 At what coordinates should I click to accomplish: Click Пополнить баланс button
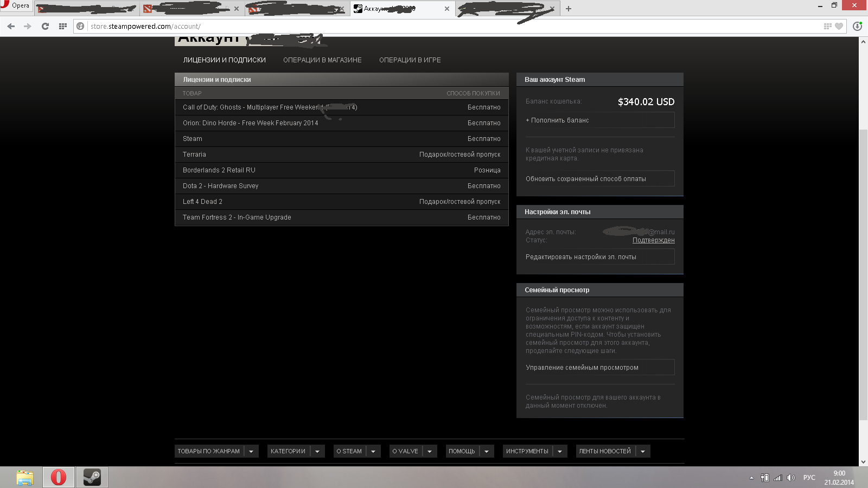tap(599, 120)
